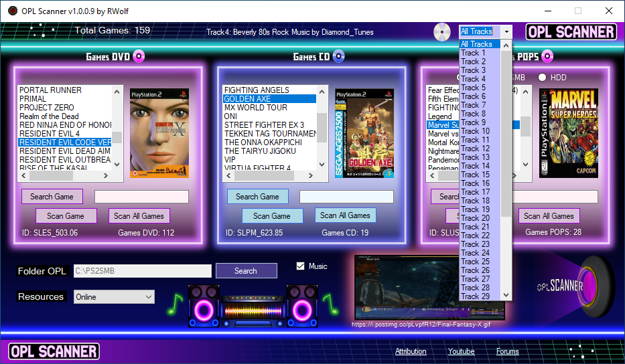
Task: Open the All Tracks dropdown arrow
Action: tap(506, 31)
